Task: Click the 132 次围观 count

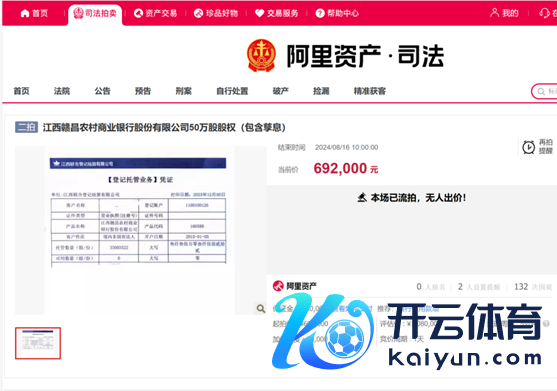Action: pos(533,287)
